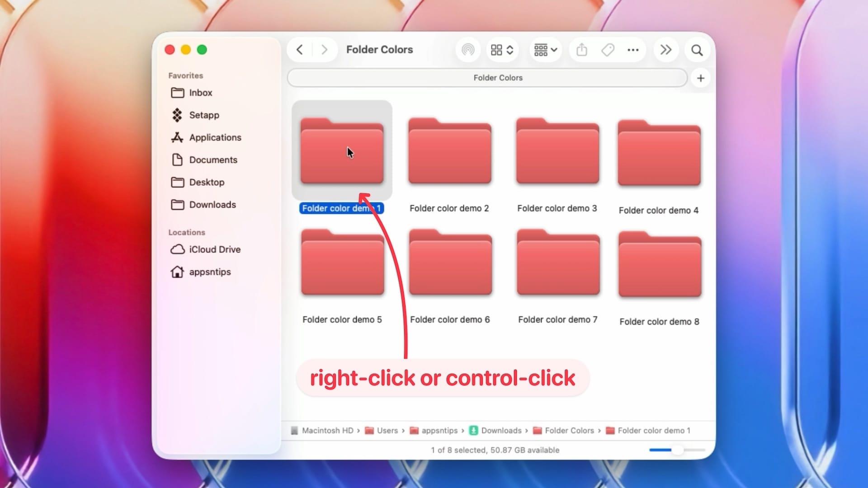Viewport: 868px width, 488px height.
Task: Add a new tab with the plus button
Action: coord(701,78)
